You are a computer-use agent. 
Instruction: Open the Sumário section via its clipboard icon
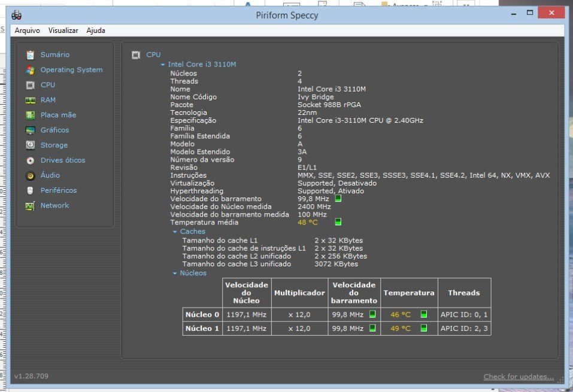(x=31, y=55)
